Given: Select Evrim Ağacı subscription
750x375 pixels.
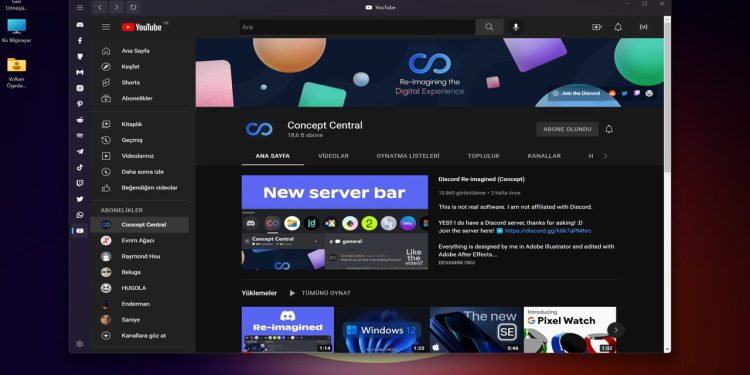Looking at the screenshot, I should [140, 240].
